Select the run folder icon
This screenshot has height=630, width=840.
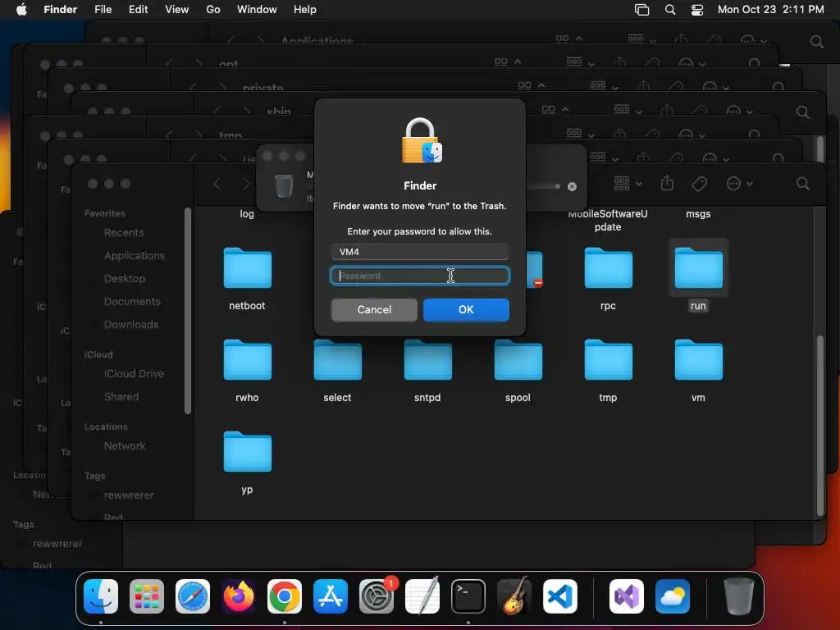pos(699,268)
